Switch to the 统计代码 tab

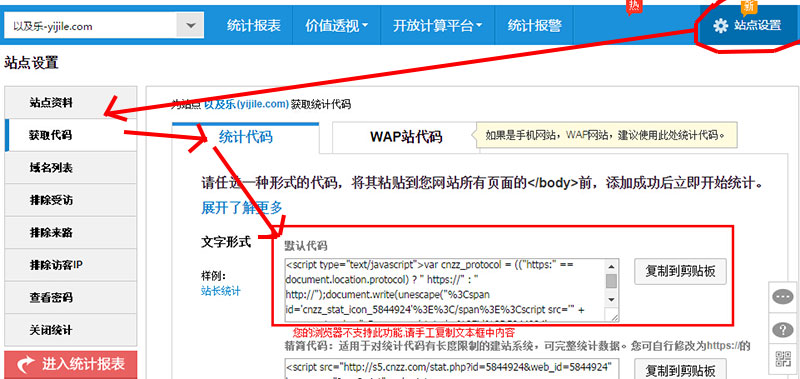point(245,137)
